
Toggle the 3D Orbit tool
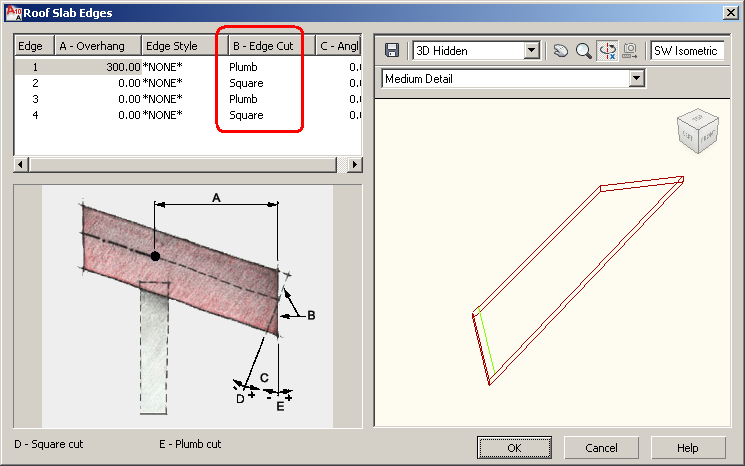pos(606,50)
